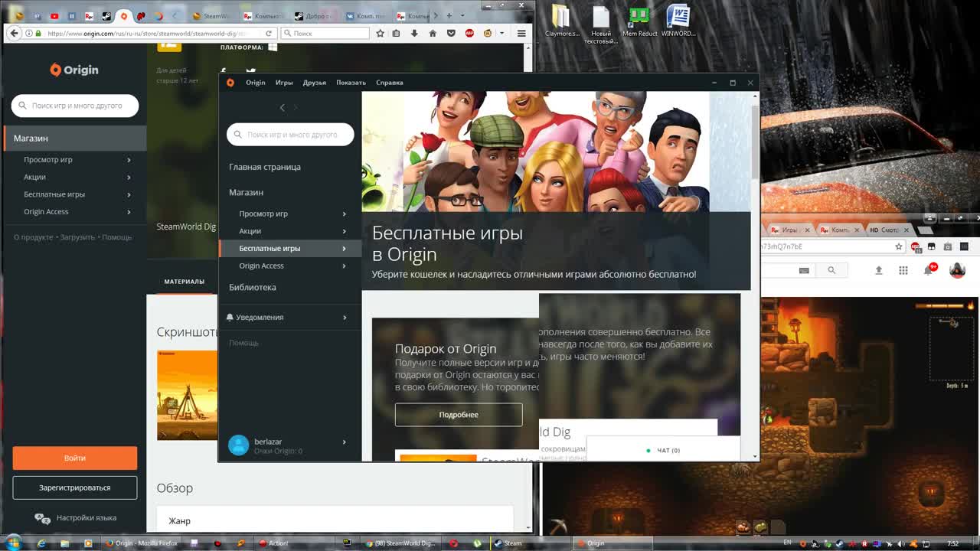The image size is (980, 551).
Task: Click the Origin logo in the client menu bar
Action: coord(230,83)
